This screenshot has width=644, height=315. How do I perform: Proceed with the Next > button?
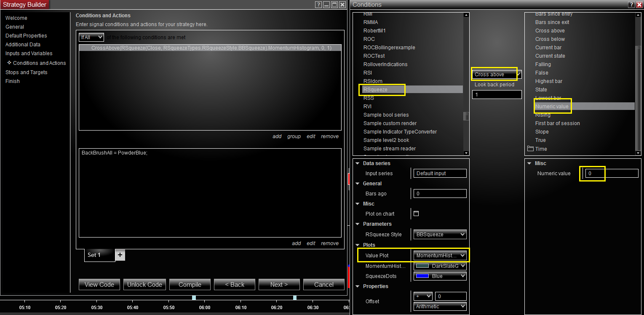[x=279, y=285]
